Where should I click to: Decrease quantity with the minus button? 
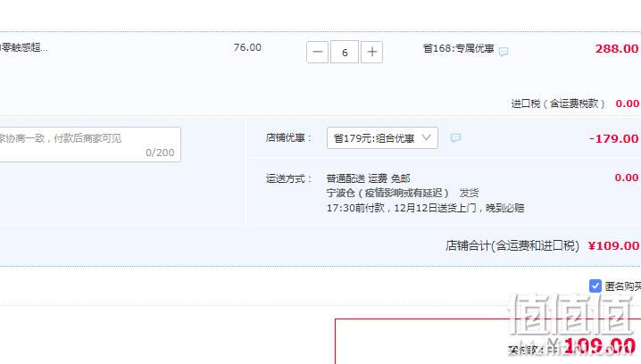click(317, 52)
